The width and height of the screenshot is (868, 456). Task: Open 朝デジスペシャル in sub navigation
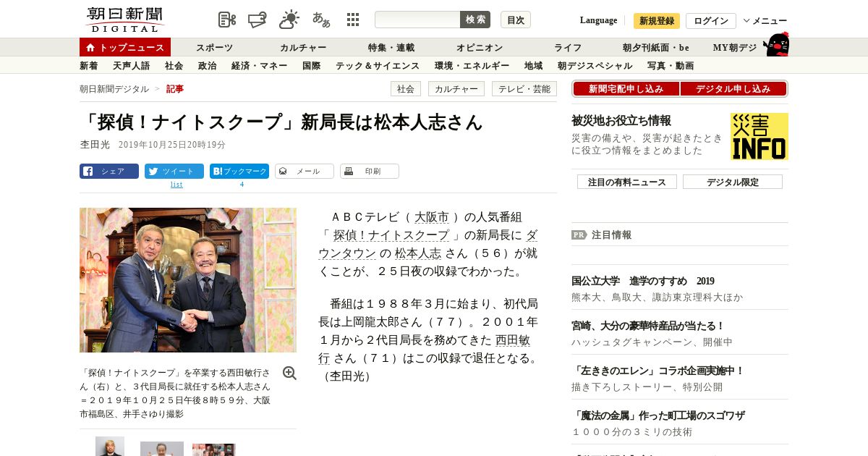[595, 66]
